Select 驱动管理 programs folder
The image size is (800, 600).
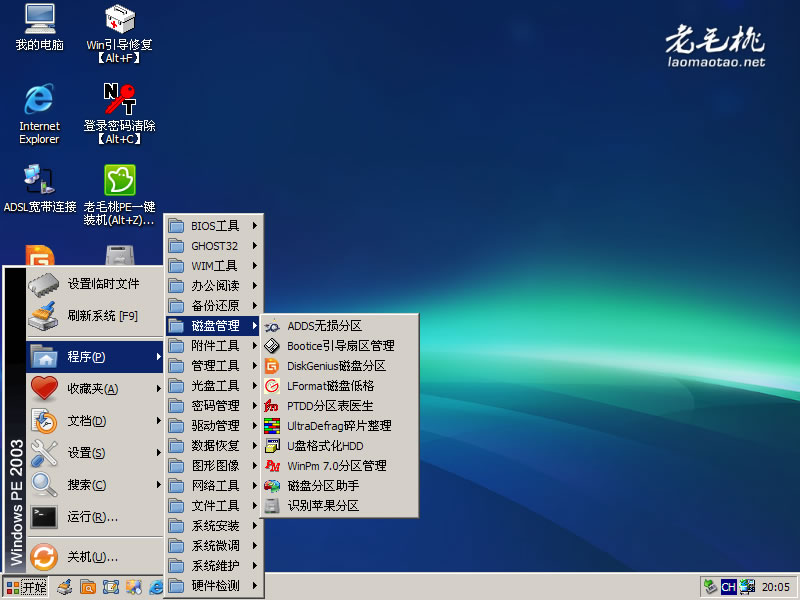[214, 426]
